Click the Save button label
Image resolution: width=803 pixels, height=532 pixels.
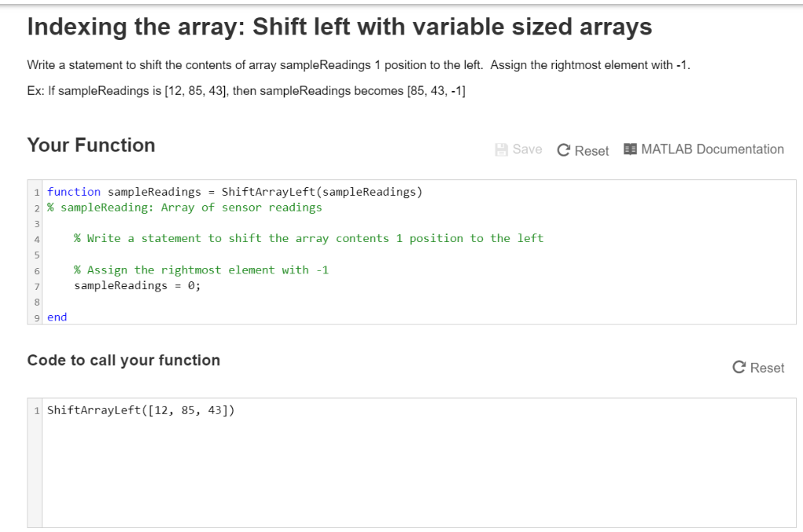pos(527,150)
